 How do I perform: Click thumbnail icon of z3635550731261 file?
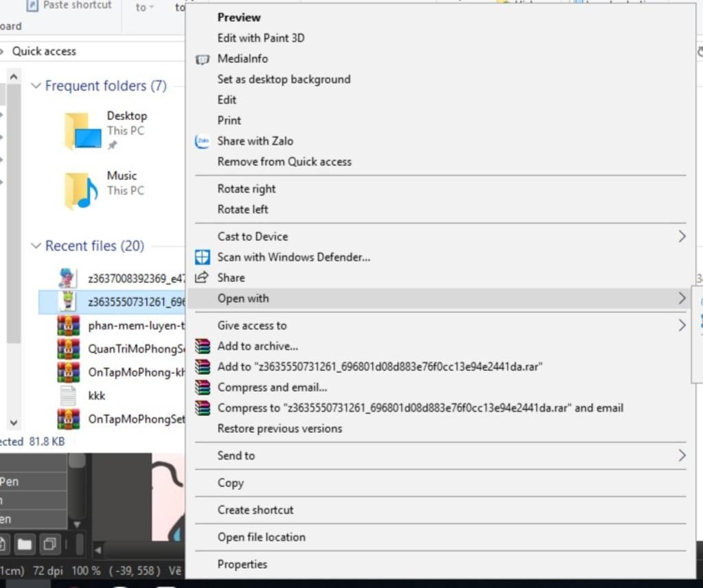click(68, 301)
